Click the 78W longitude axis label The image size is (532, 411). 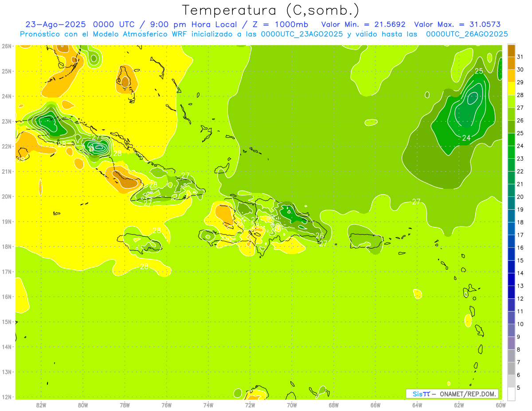pos(125,404)
